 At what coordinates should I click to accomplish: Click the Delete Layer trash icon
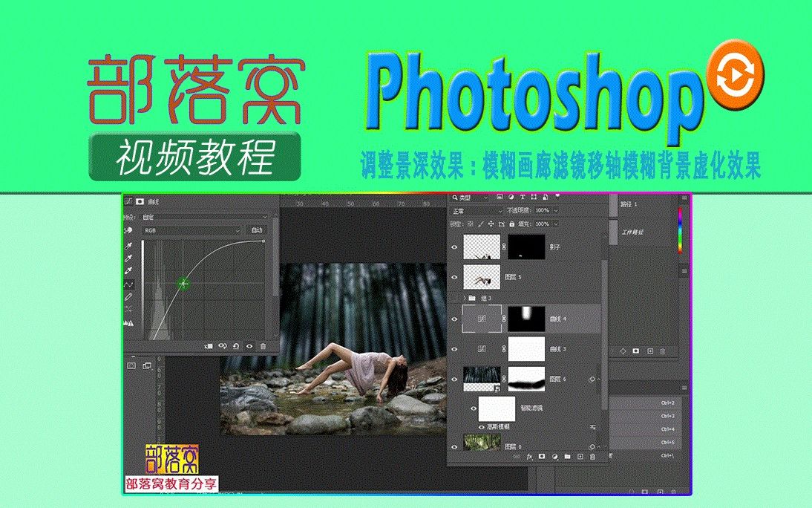(592, 455)
